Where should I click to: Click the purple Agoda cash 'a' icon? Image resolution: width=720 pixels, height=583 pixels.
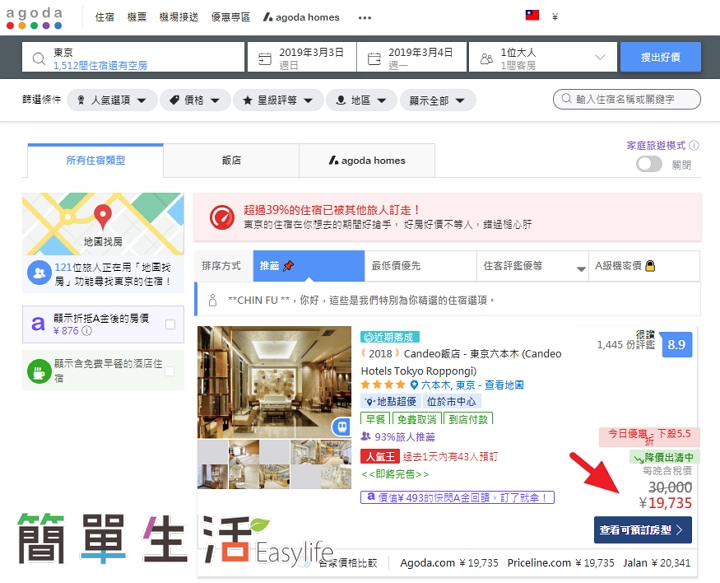(38, 324)
